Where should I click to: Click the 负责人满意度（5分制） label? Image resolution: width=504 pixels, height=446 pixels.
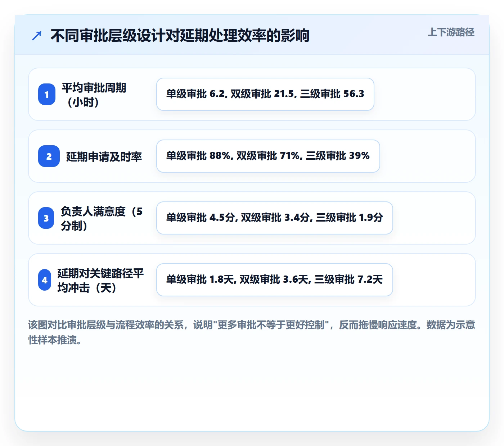102,218
